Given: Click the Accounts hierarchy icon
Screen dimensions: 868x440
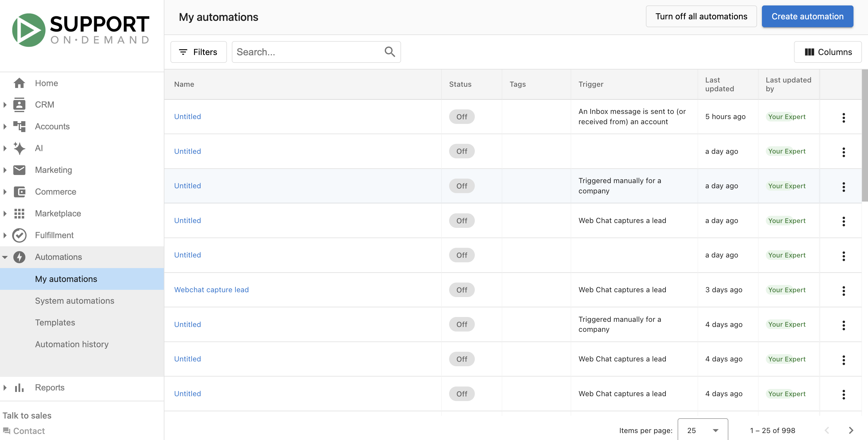Looking at the screenshot, I should 19,126.
